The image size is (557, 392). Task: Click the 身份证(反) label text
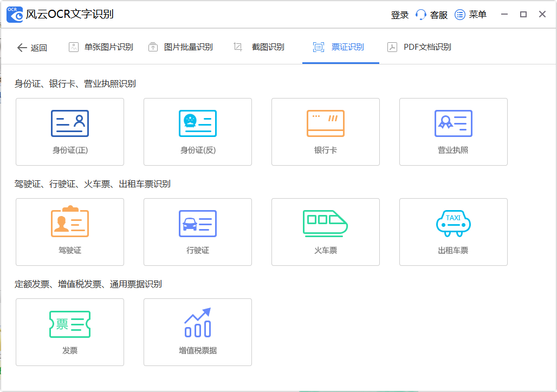point(198,150)
